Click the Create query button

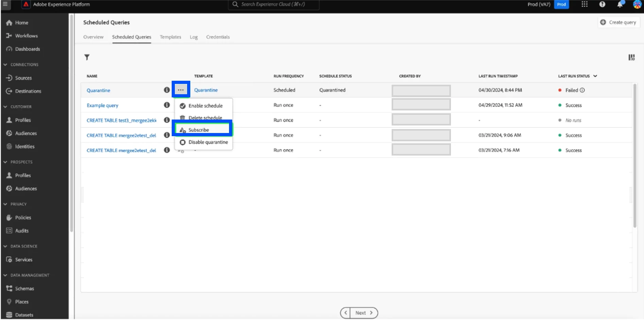pyautogui.click(x=618, y=23)
